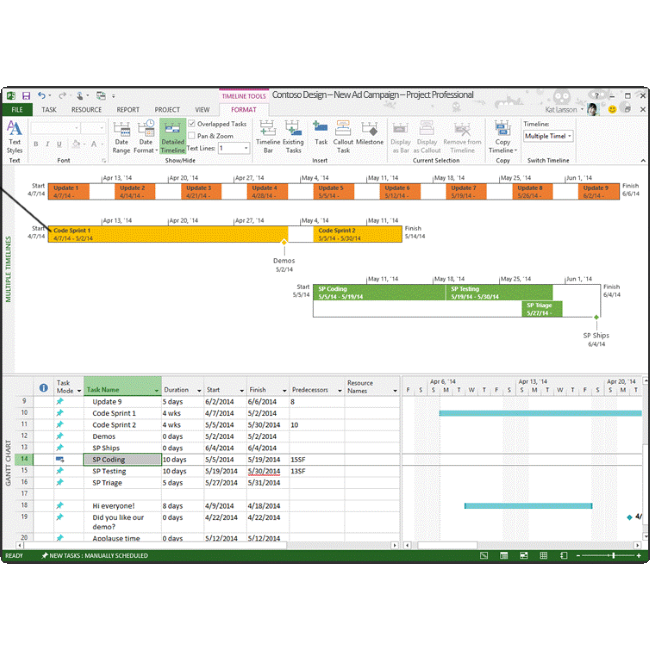
Task: Click the zoom out minus button
Action: coord(578,555)
